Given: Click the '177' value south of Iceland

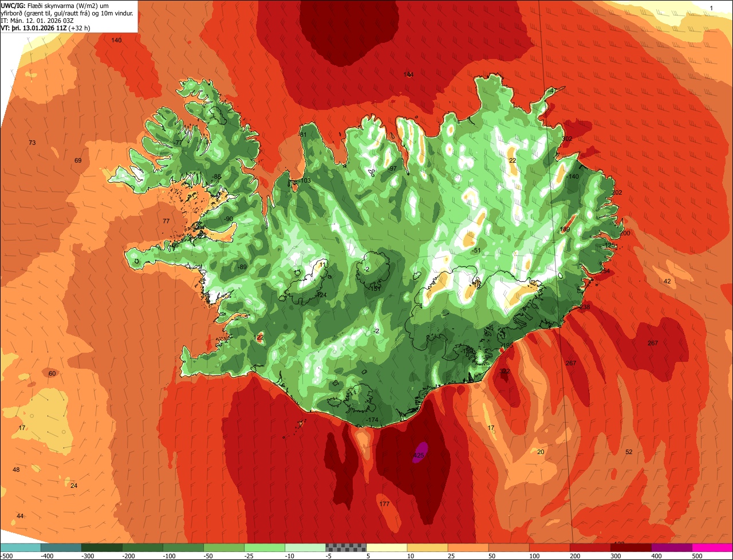Looking at the screenshot, I should [384, 504].
